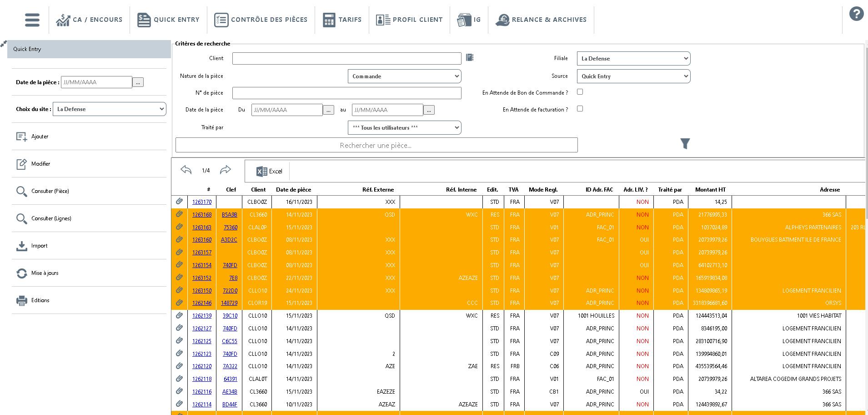Expand the Filiale dropdown
Viewport: 868px width, 415px height.
click(633, 59)
